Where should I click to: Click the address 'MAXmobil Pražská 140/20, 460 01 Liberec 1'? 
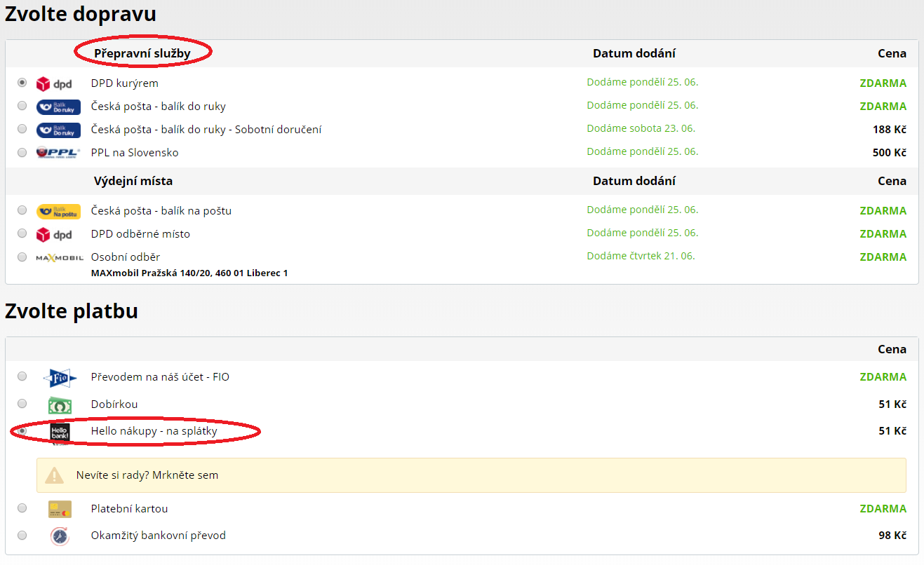point(189,273)
